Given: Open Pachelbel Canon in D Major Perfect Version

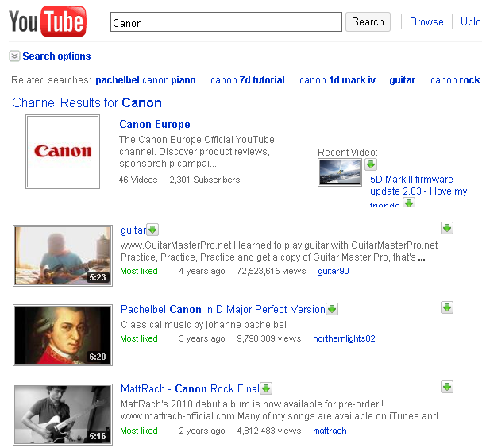Looking at the screenshot, I should click(x=223, y=309).
